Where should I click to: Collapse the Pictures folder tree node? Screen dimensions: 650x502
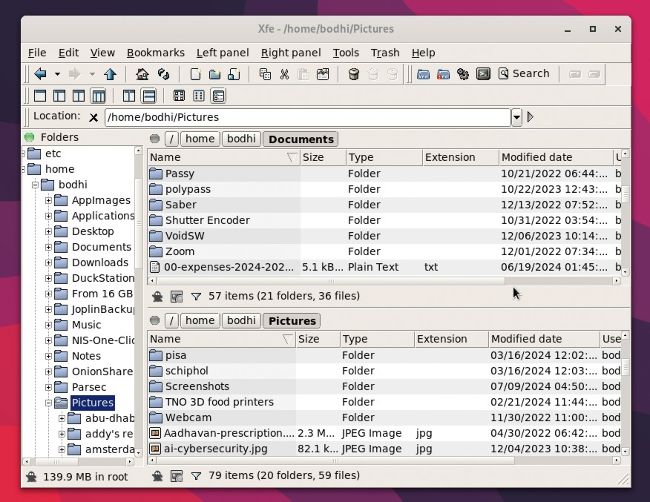[48, 403]
